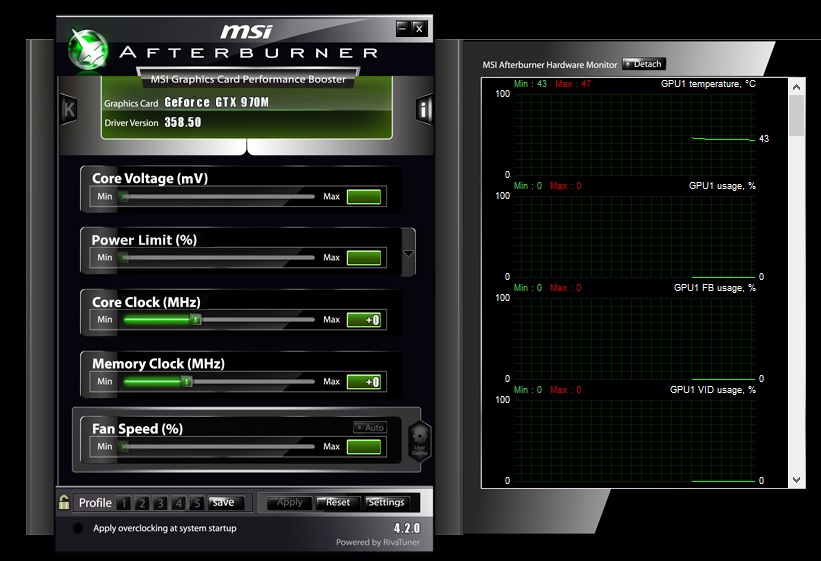Minimize the Afterburner window
Image resolution: width=821 pixels, height=561 pixels.
pos(402,28)
